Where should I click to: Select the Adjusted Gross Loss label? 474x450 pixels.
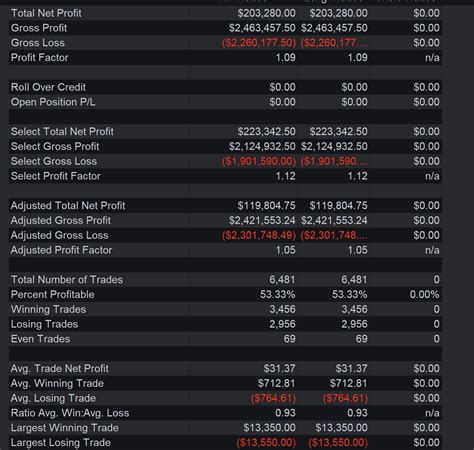coord(59,235)
